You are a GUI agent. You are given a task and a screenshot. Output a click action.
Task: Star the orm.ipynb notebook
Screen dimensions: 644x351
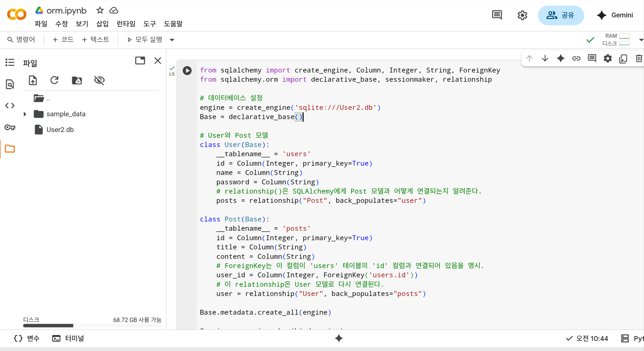tap(100, 10)
